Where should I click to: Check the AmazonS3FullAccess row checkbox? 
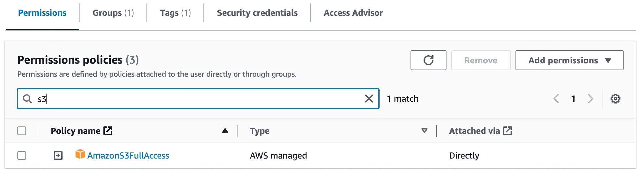pyautogui.click(x=22, y=155)
